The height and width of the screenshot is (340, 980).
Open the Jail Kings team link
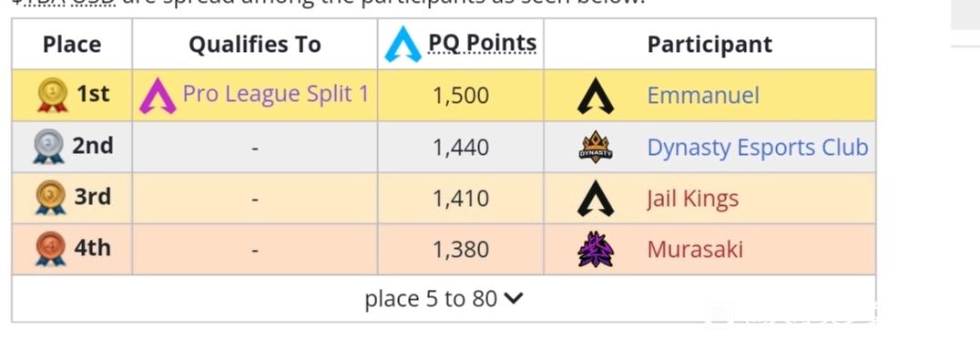point(692,199)
